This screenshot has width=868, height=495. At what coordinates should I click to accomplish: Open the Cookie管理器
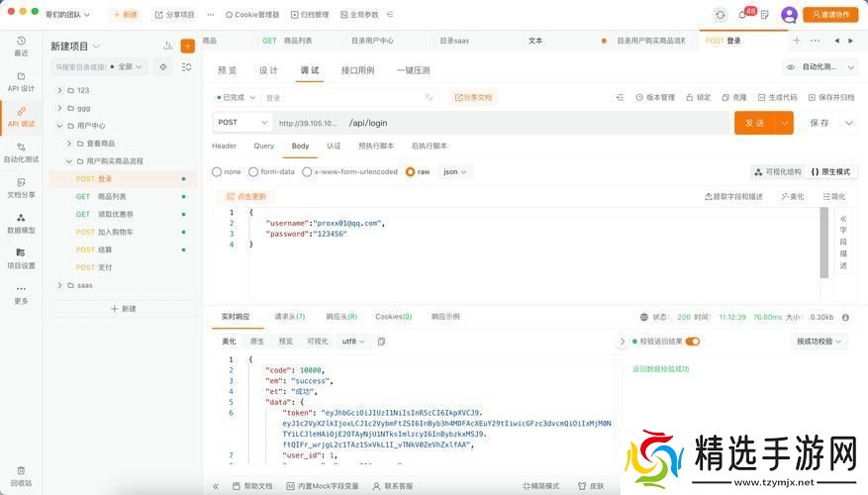coord(251,15)
